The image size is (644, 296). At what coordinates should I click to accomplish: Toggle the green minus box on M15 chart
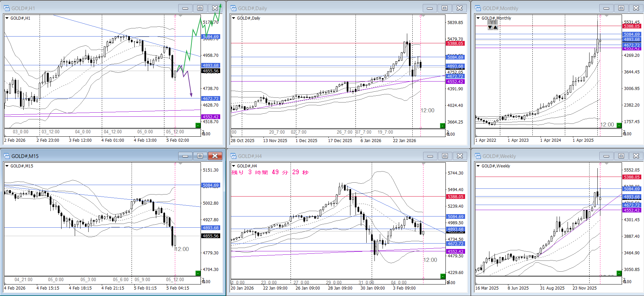[198, 273]
